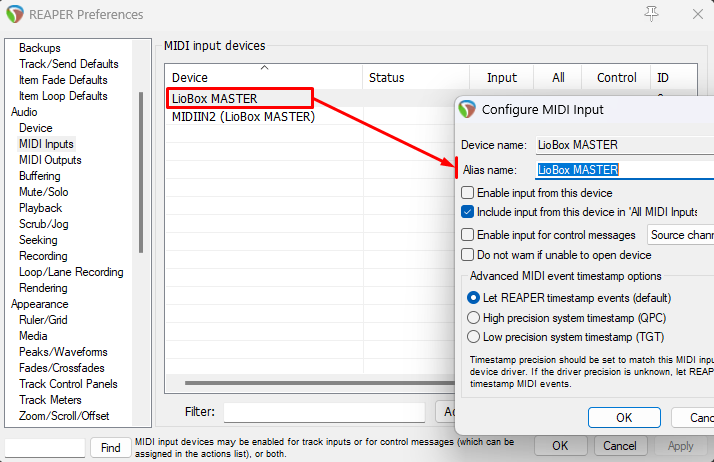The height and width of the screenshot is (462, 714).
Task: Uncheck include input in 'All MIDI Inputs'
Action: tap(467, 212)
